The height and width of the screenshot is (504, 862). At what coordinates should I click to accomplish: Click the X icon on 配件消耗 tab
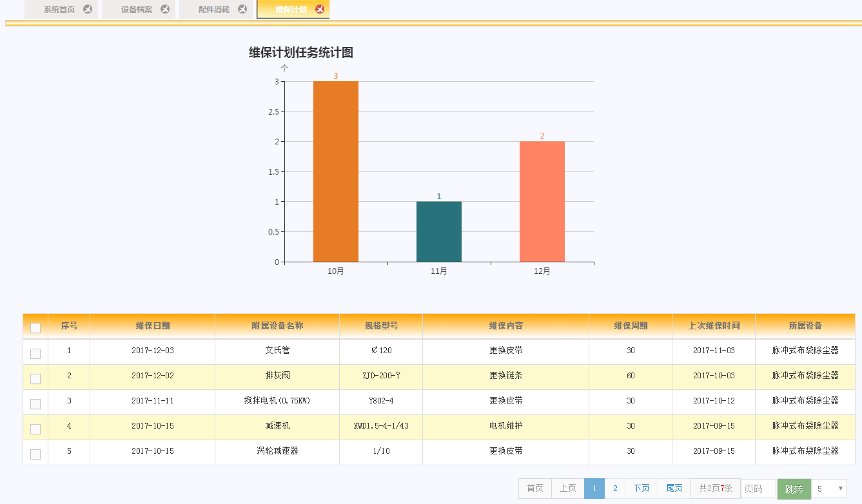242,9
